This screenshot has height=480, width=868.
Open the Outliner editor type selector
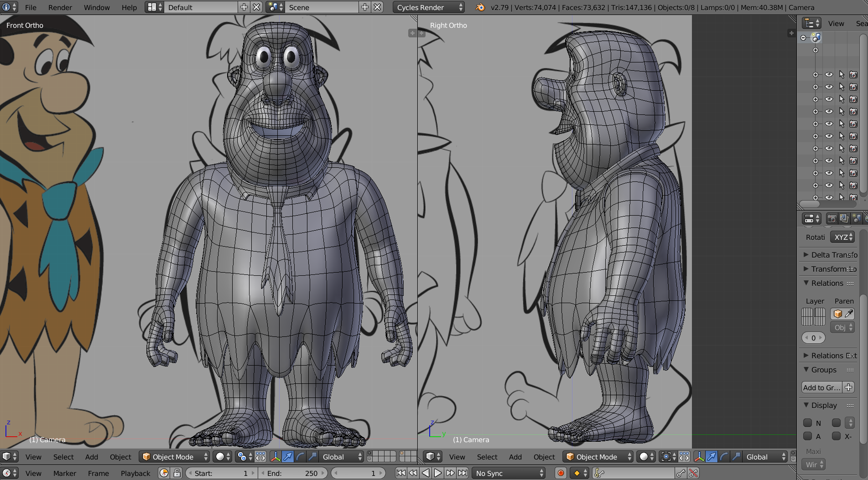coord(812,23)
